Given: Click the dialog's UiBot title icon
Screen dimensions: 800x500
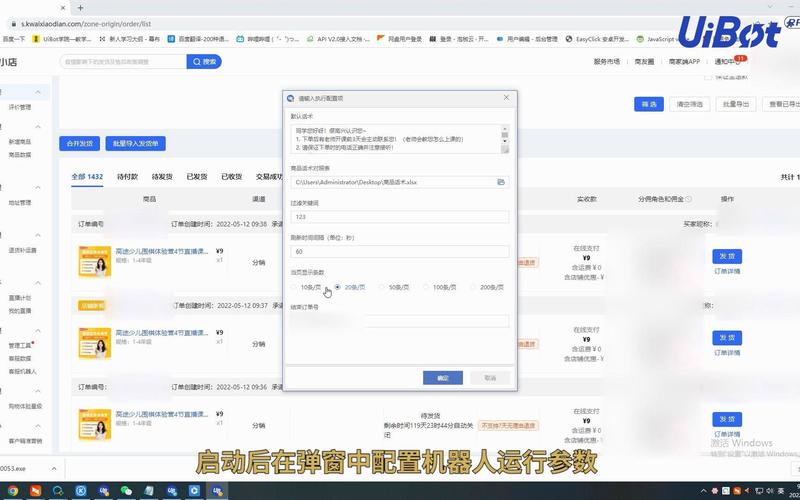Looking at the screenshot, I should [291, 98].
